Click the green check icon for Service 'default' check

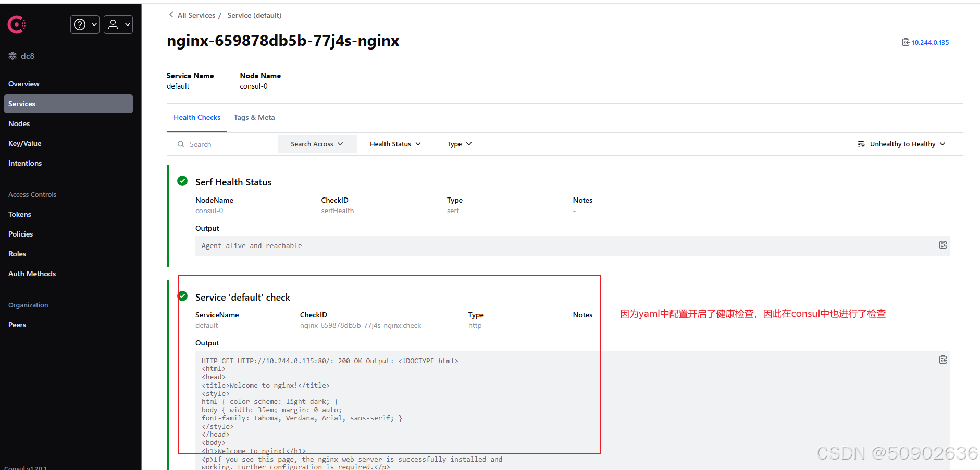click(182, 295)
